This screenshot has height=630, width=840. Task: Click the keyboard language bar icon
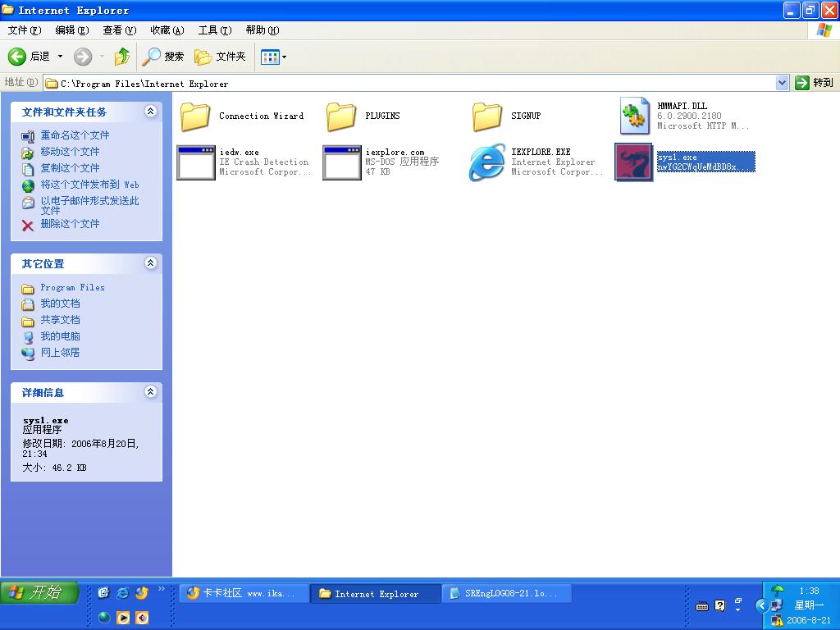coord(702,606)
